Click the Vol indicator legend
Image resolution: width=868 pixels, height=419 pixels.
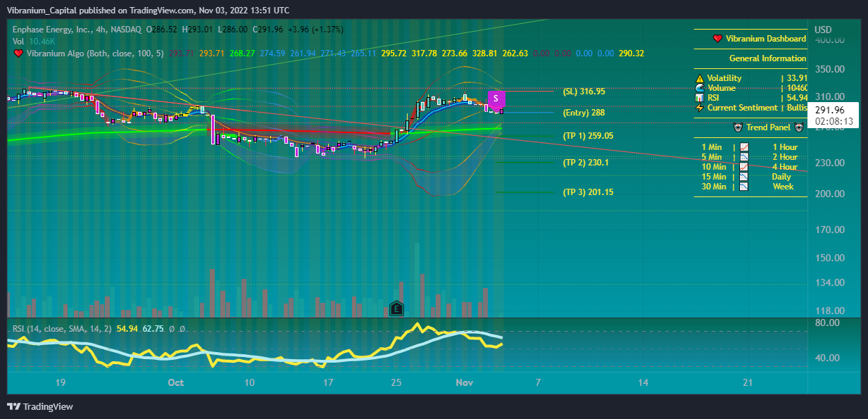[19, 42]
